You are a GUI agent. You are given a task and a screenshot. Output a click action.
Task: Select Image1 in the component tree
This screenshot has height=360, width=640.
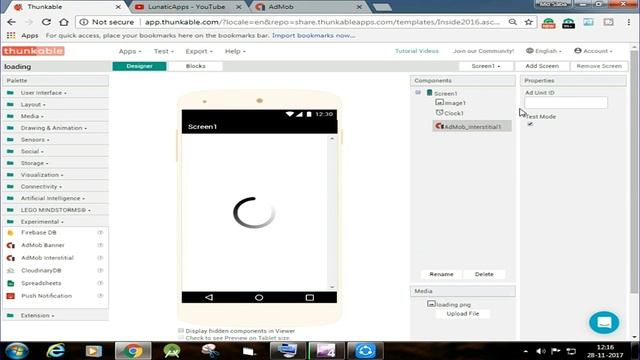pos(450,103)
